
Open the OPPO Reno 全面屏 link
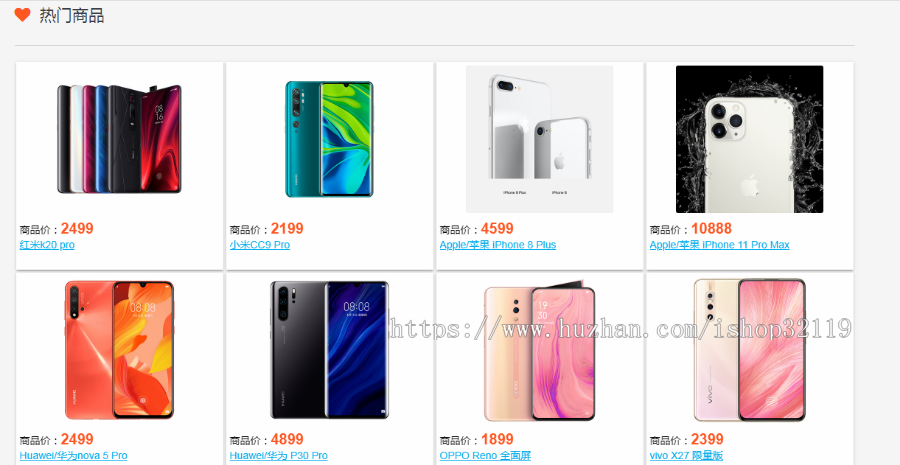point(486,456)
